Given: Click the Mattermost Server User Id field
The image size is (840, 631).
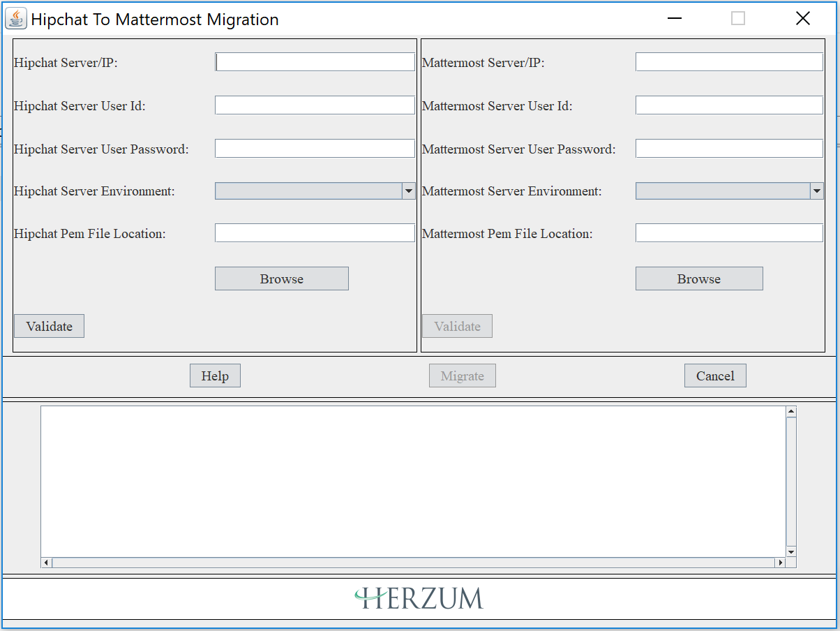Looking at the screenshot, I should pos(729,105).
